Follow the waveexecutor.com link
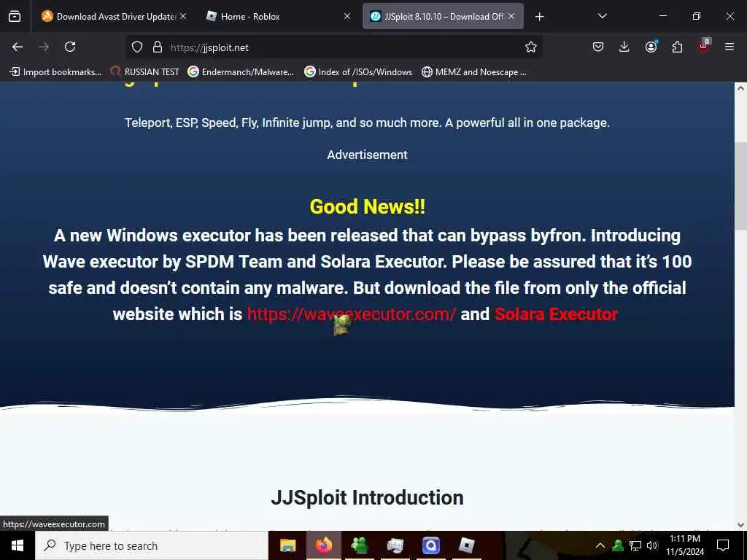Screen dimensions: 747x560 tap(352, 314)
